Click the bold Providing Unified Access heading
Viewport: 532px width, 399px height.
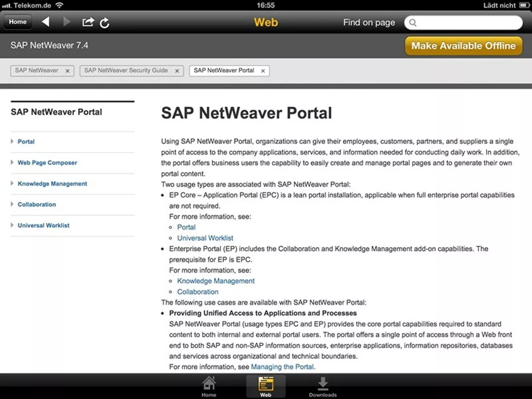pyautogui.click(x=263, y=313)
